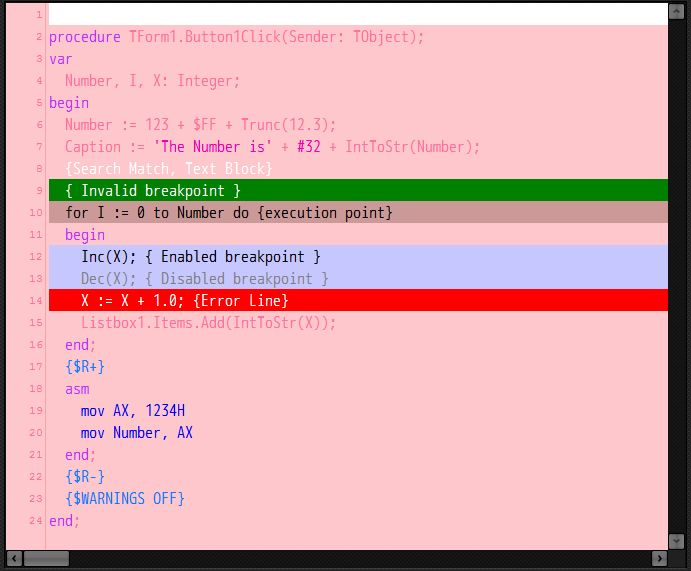Image resolution: width=691 pixels, height=571 pixels.
Task: Click gutter line number 10
Action: click(36, 213)
